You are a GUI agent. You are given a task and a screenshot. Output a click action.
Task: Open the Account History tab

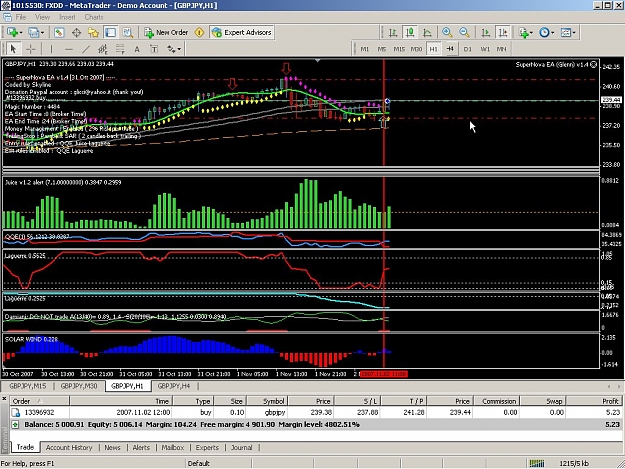[69, 447]
